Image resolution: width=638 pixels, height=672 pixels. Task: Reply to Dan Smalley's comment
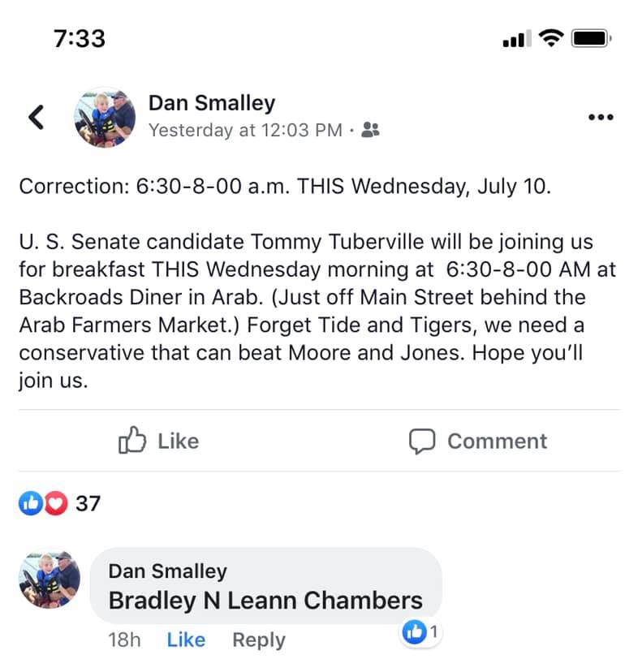click(259, 640)
